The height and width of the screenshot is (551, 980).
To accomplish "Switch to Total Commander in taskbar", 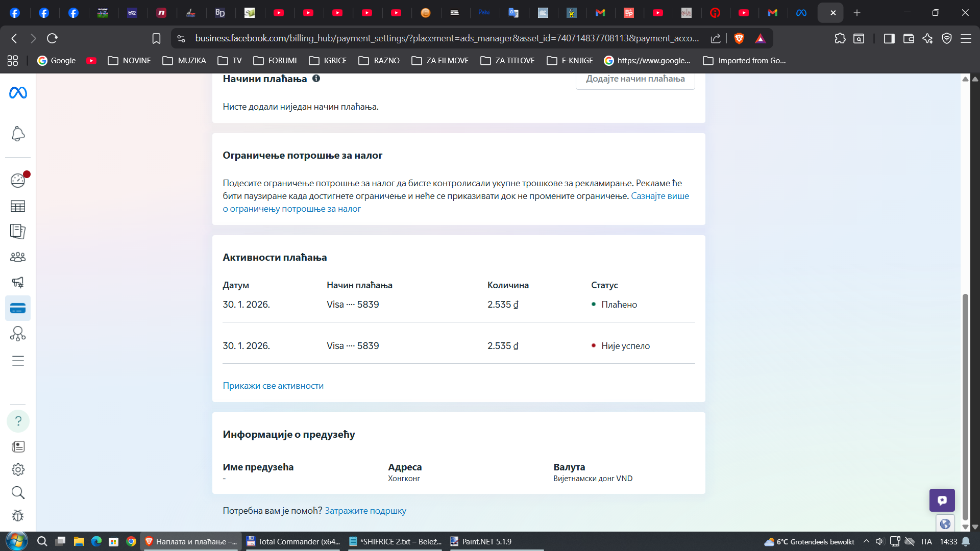I will coord(293,541).
